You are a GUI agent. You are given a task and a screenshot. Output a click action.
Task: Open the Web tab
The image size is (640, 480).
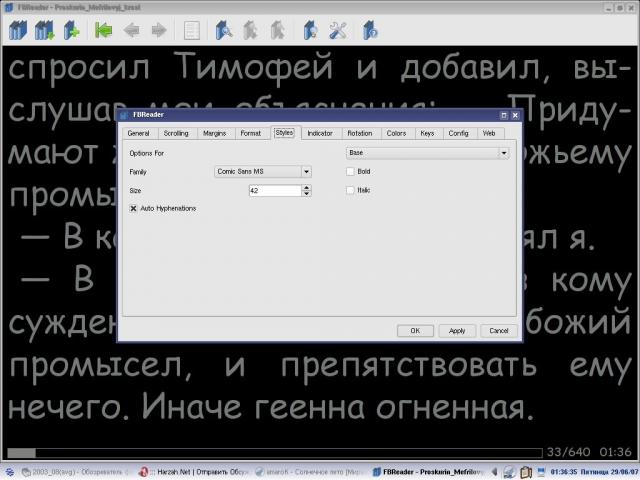pos(489,133)
